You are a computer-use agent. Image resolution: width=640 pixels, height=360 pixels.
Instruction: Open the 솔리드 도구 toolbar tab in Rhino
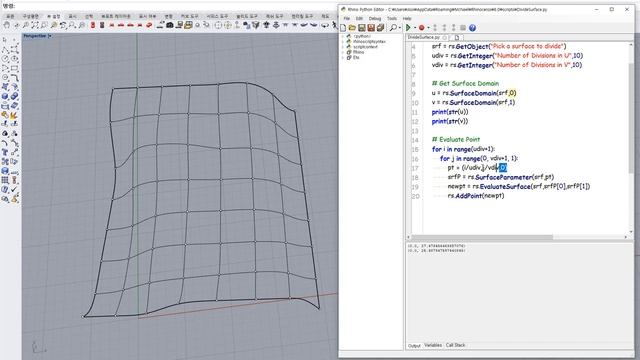point(247,16)
